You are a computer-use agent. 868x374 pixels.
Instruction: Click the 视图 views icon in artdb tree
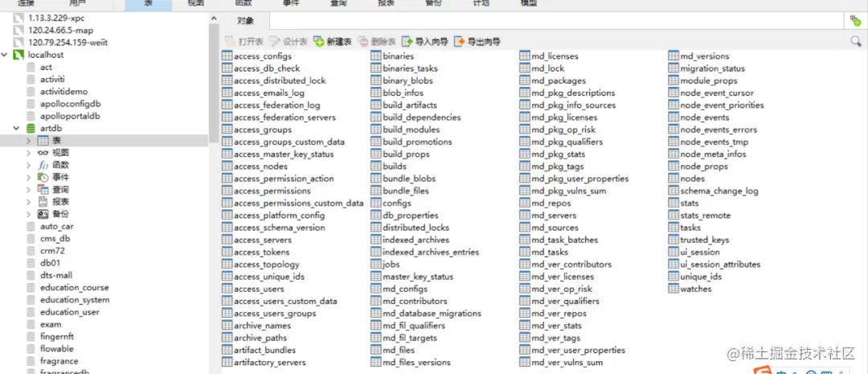coord(43,153)
